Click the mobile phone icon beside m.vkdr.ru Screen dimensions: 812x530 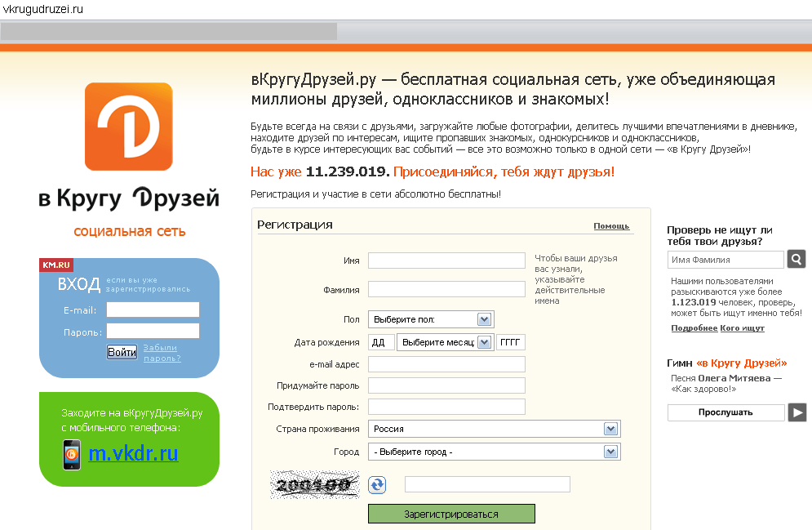click(71, 454)
